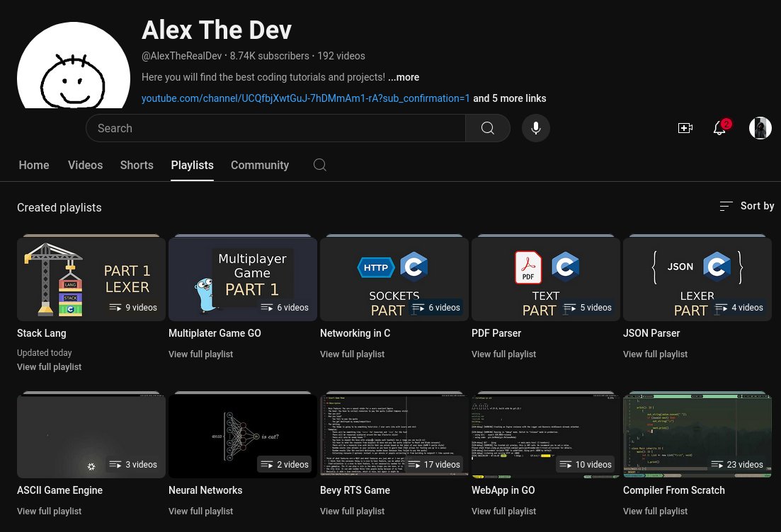Click the Stack Lang title
The width and height of the screenshot is (781, 532).
[x=41, y=333]
